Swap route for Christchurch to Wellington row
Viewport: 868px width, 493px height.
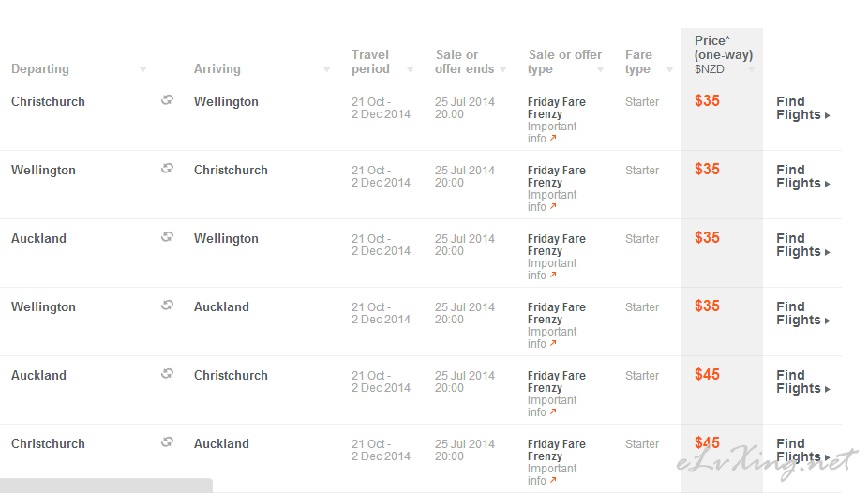point(167,100)
